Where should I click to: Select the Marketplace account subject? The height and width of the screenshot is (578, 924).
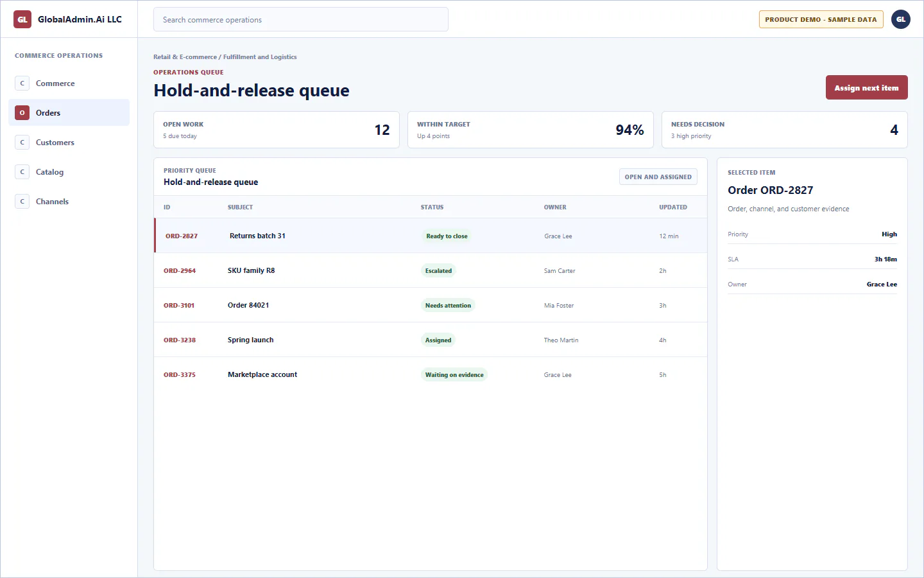[262, 374]
